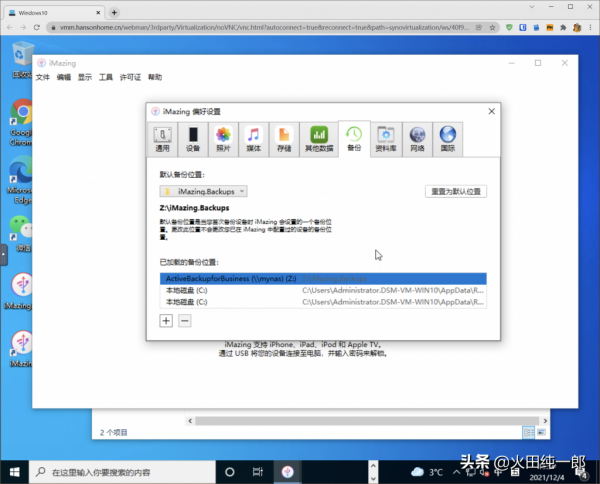Open the 通用 (General) preferences tab
Screen dimensions: 600x484
(162, 139)
